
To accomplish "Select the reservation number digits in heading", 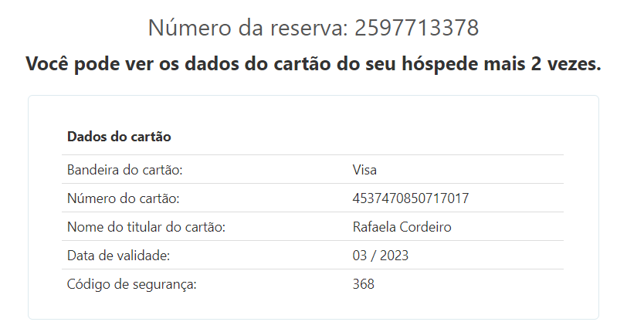I will pos(417,28).
